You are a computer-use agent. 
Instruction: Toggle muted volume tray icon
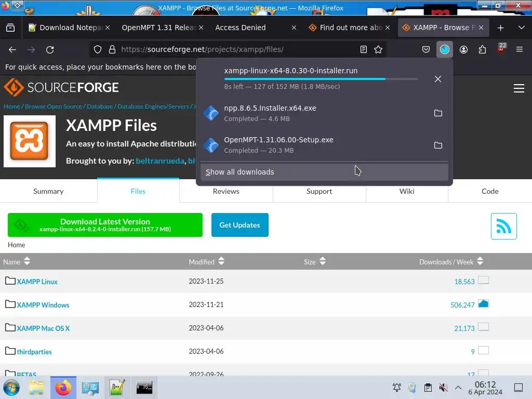(x=443, y=388)
